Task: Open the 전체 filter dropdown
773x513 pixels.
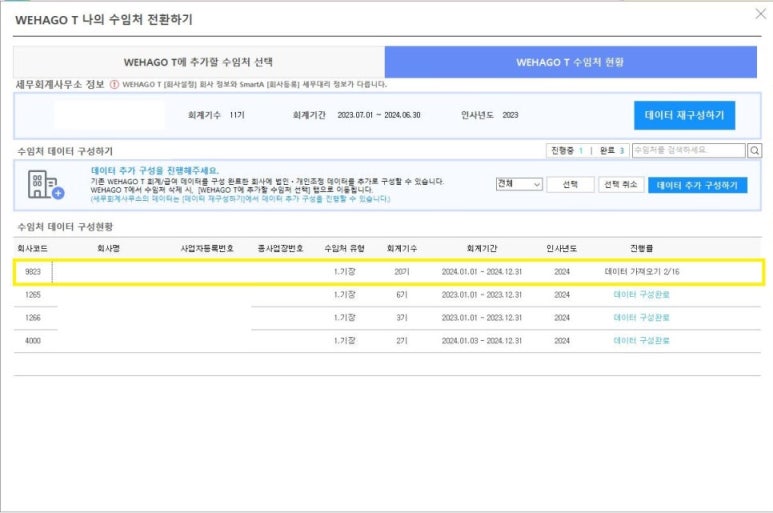Action: tap(519, 184)
